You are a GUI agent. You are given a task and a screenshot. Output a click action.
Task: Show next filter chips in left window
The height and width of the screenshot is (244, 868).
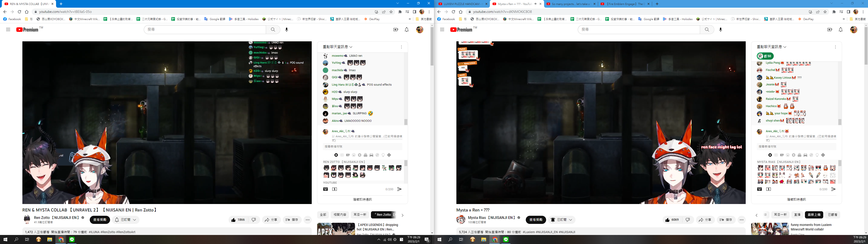coord(402,215)
